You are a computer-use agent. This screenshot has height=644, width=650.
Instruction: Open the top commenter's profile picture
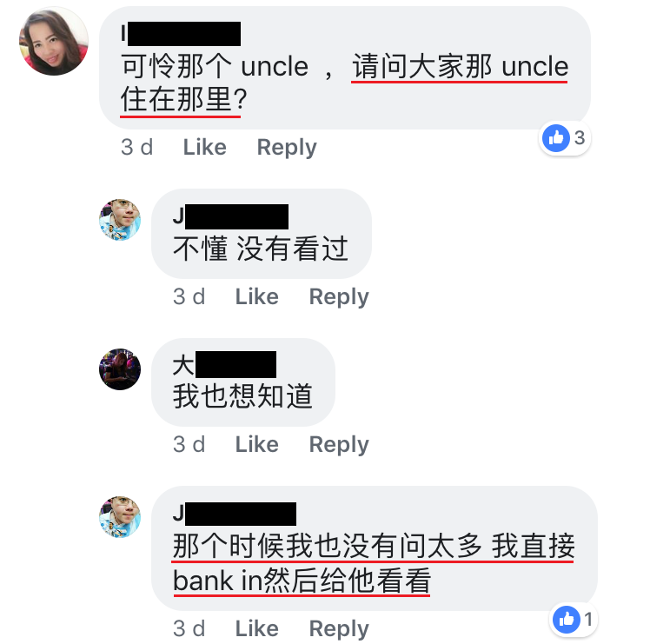[x=54, y=42]
